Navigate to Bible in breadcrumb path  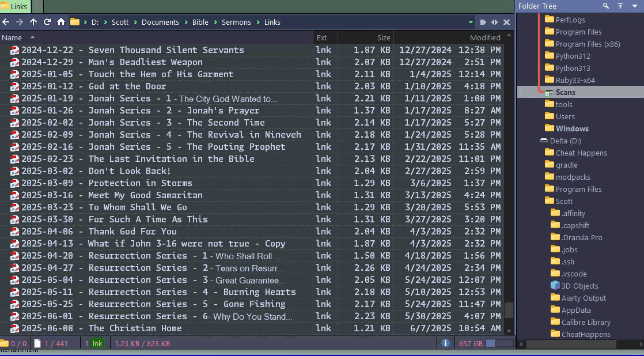(200, 22)
